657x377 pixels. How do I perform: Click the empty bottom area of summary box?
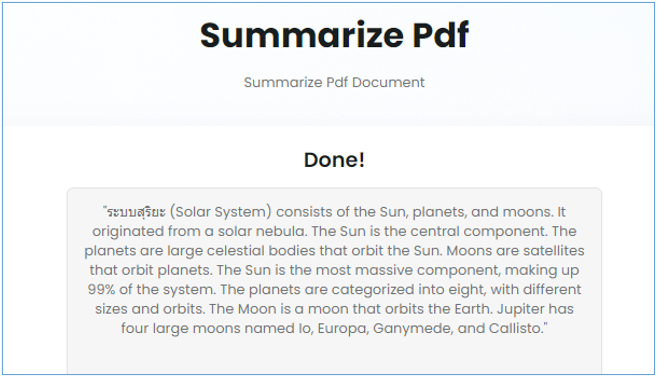coord(334,355)
